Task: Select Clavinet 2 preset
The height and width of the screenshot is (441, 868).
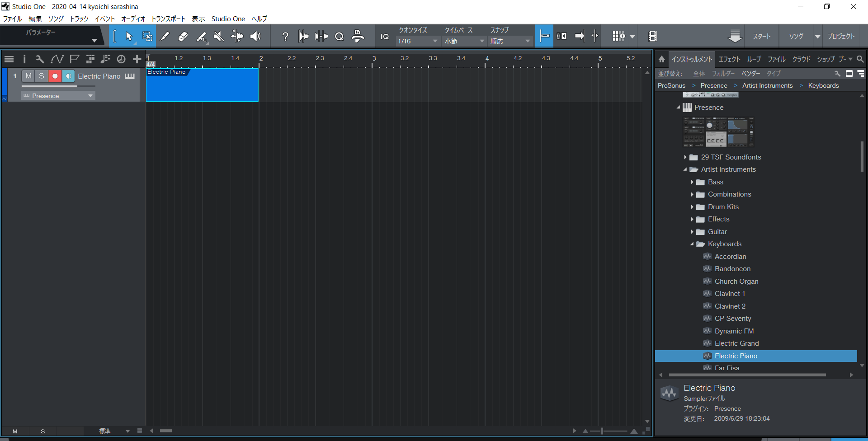Action: point(730,306)
